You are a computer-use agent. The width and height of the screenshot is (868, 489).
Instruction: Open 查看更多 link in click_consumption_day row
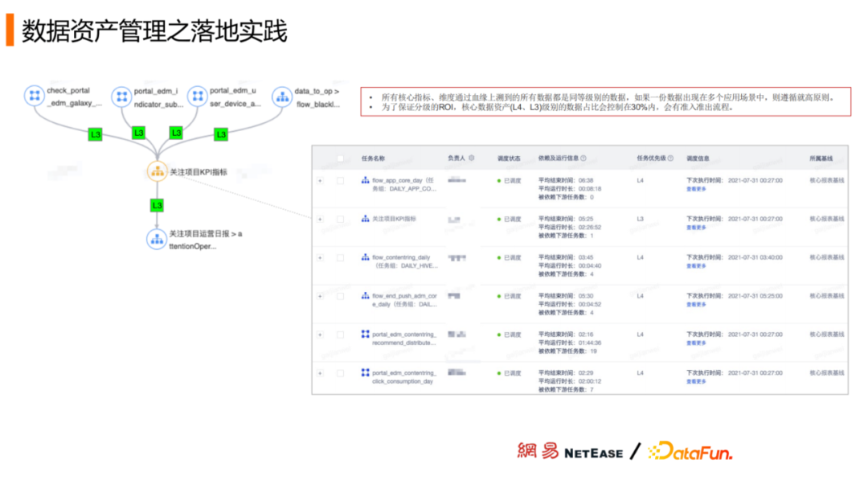(x=696, y=381)
